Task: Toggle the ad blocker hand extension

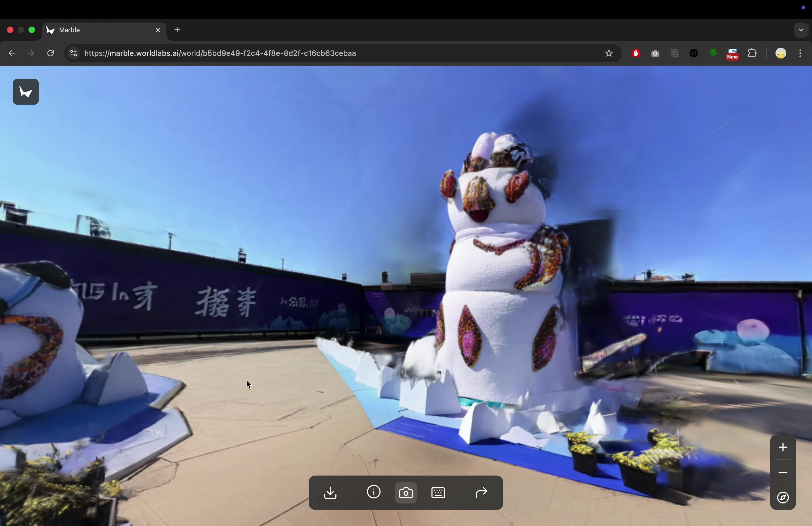Action: 636,53
